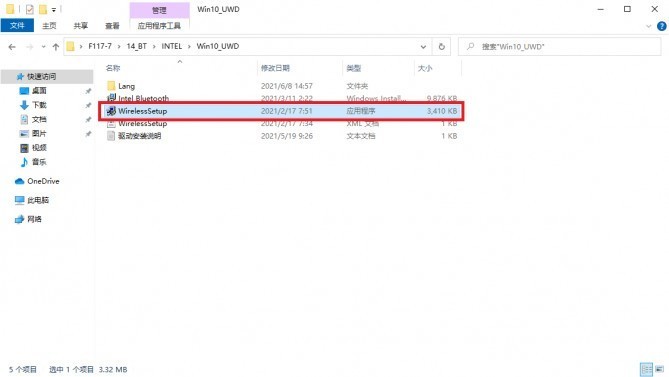
Task: Click the 2021/2/17 7:51 date cell
Action: pyautogui.click(x=287, y=111)
